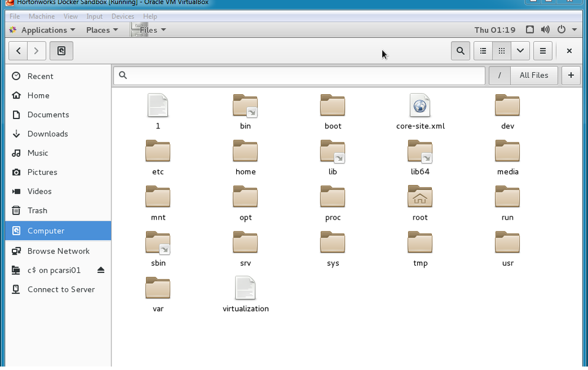Click the All Files filter button

coord(534,75)
